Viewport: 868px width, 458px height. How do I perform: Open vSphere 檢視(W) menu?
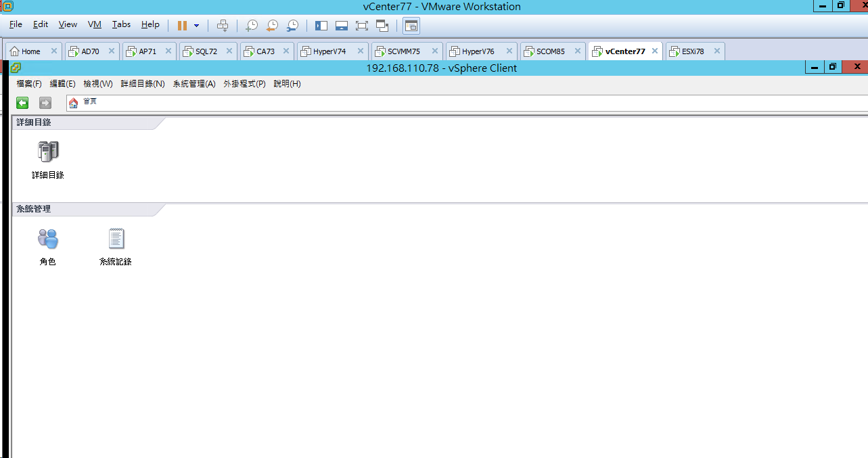tap(98, 84)
